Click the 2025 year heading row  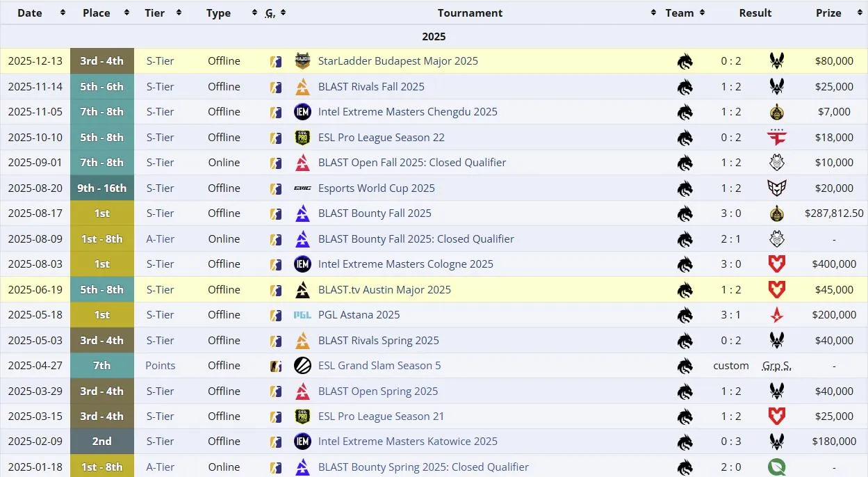tap(434, 36)
